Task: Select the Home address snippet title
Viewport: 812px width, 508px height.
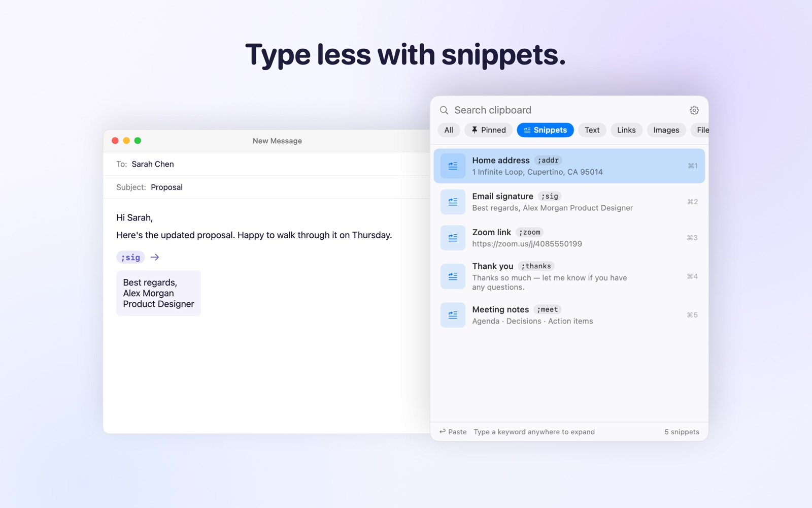Action: [x=501, y=160]
